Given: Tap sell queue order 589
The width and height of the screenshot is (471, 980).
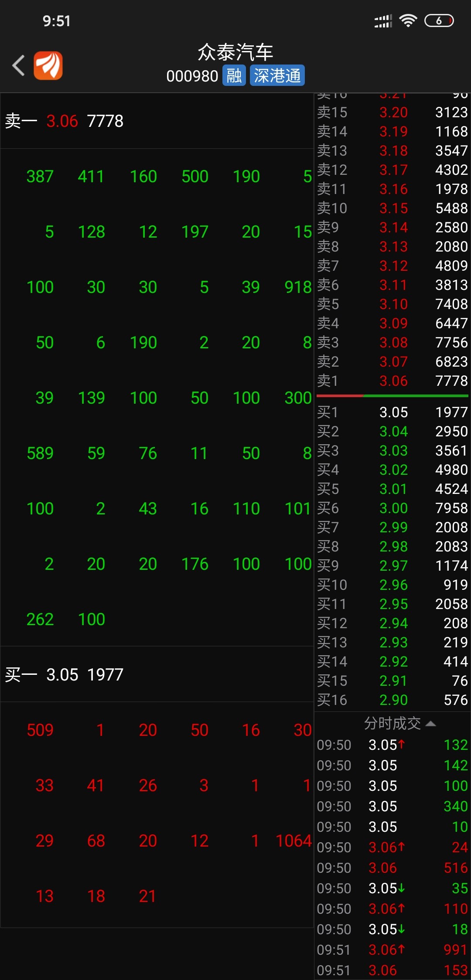Looking at the screenshot, I should 40,453.
